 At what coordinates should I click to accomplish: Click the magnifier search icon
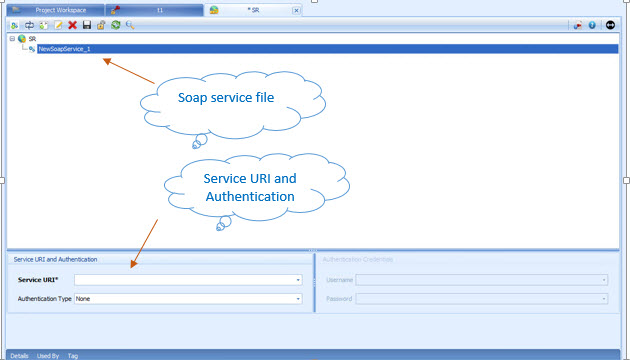(x=130, y=25)
